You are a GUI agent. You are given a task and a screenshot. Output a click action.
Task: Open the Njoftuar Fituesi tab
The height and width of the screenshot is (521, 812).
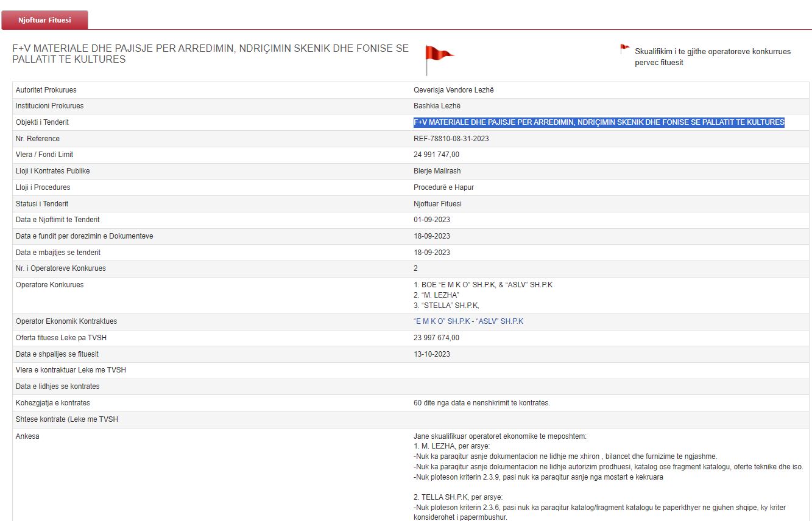pos(44,20)
